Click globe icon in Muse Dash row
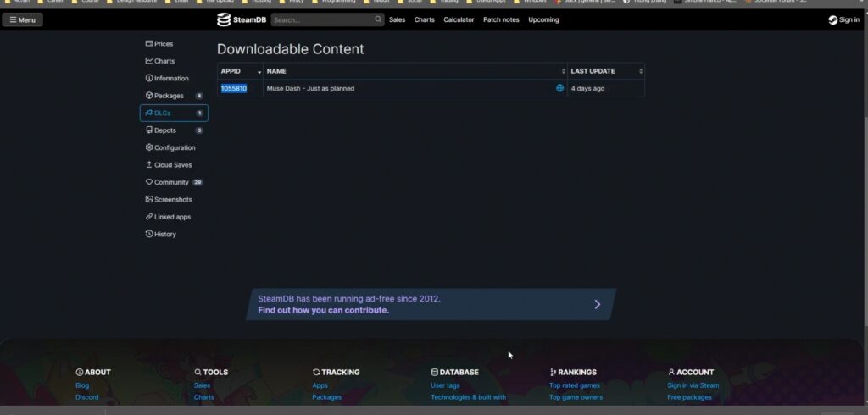868x415 pixels. click(559, 88)
